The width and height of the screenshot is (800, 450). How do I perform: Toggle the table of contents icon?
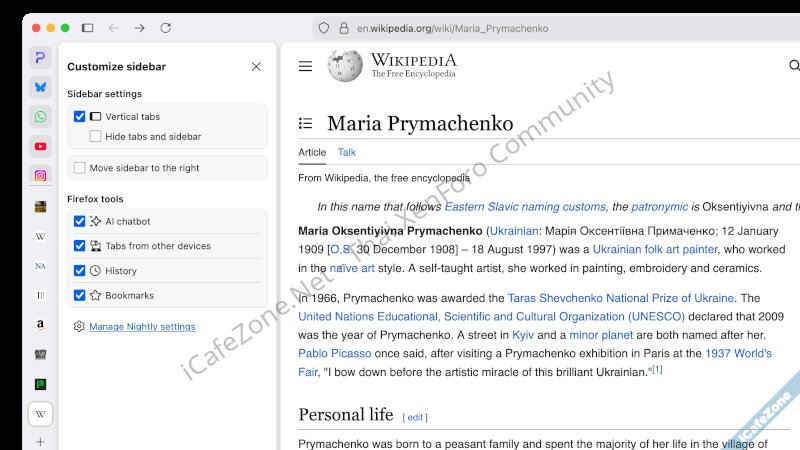pyautogui.click(x=305, y=123)
